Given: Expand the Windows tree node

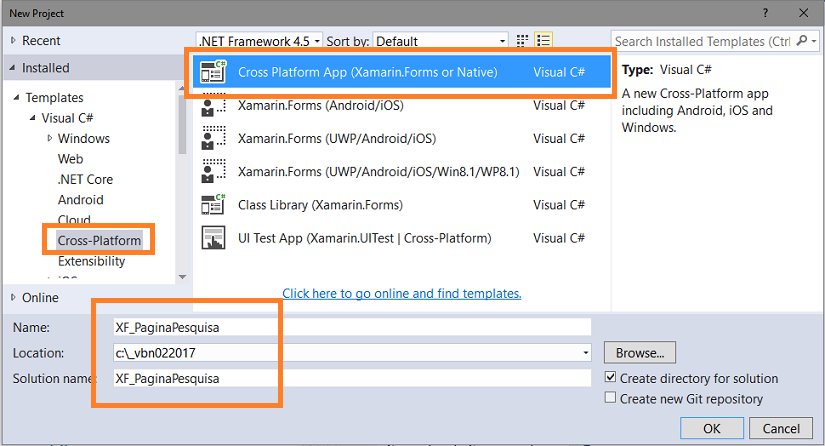Looking at the screenshot, I should point(49,138).
